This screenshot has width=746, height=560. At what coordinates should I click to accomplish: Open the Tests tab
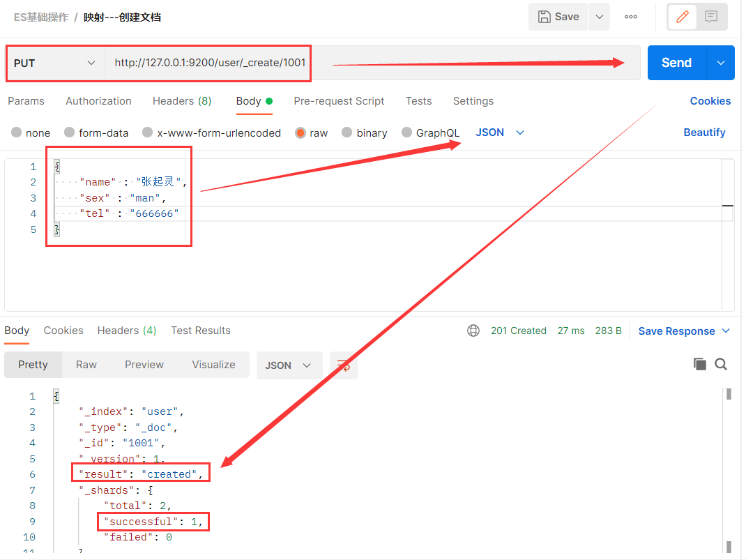coord(419,101)
